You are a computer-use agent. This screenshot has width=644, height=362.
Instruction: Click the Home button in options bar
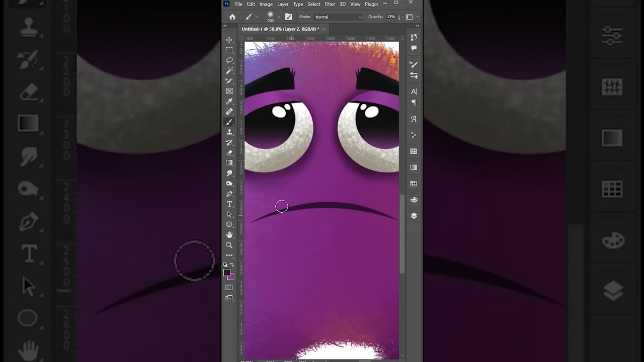pos(232,17)
